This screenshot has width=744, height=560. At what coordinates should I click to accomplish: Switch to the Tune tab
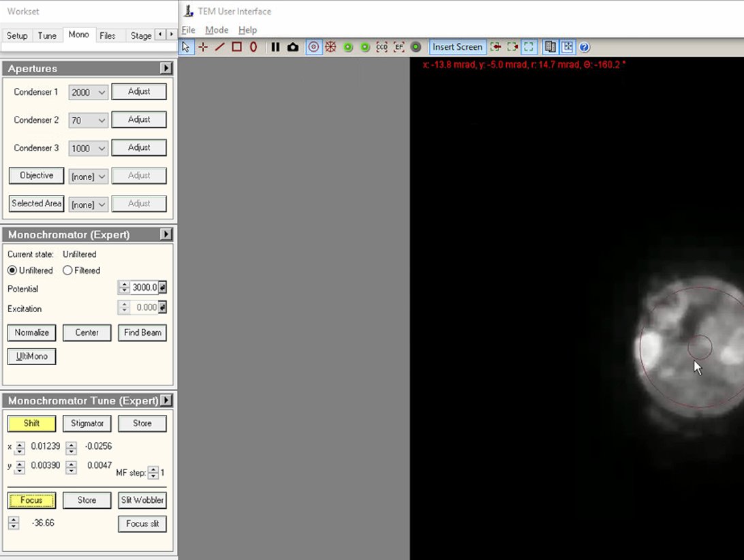pyautogui.click(x=47, y=35)
